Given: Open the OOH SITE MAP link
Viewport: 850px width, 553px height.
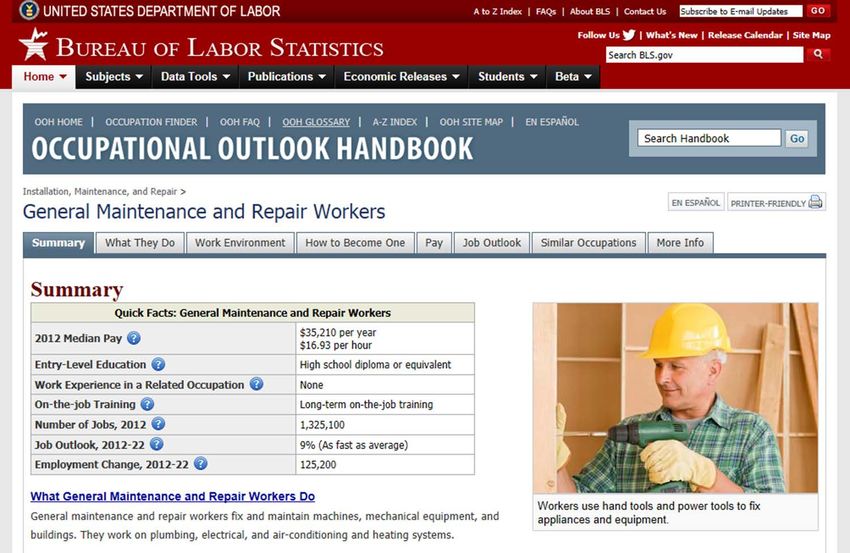Looking at the screenshot, I should click(x=471, y=122).
